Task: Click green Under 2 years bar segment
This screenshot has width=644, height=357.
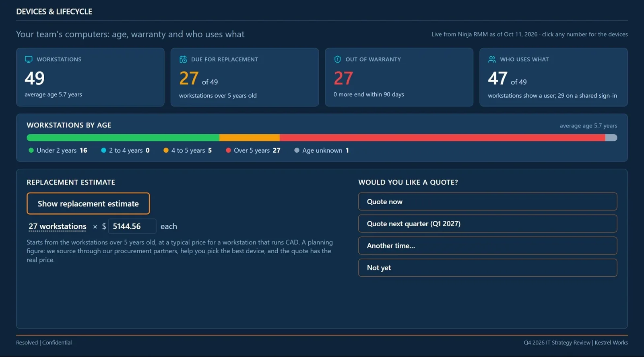Action: [123, 137]
